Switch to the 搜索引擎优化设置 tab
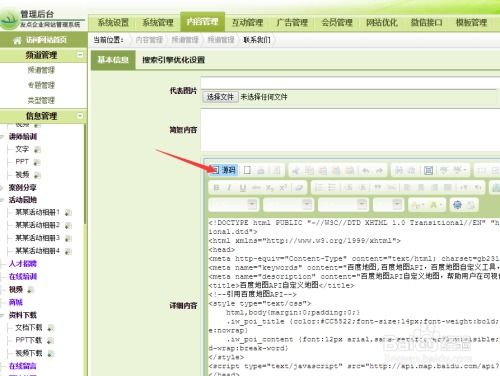 173,60
